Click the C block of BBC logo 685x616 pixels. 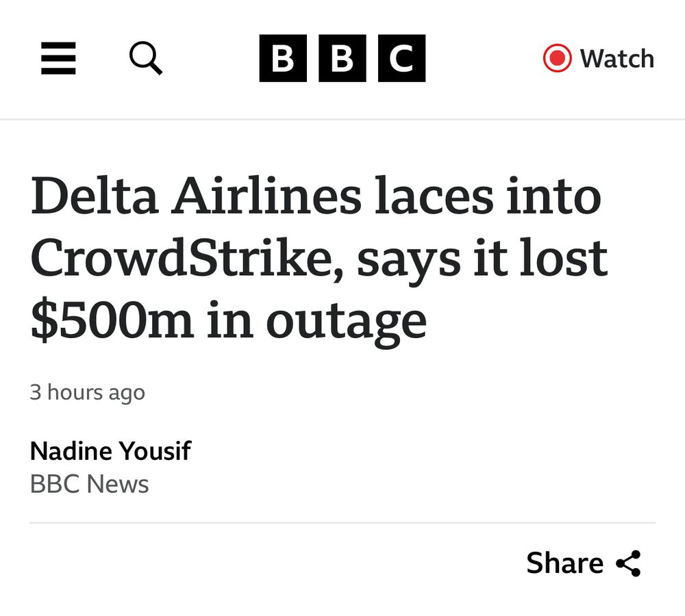[x=401, y=59]
